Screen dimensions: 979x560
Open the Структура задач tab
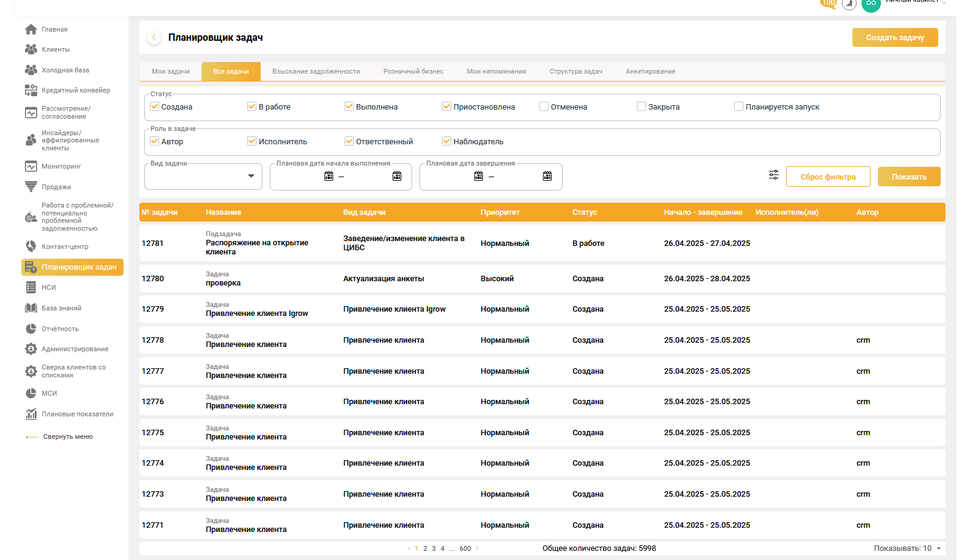click(576, 71)
